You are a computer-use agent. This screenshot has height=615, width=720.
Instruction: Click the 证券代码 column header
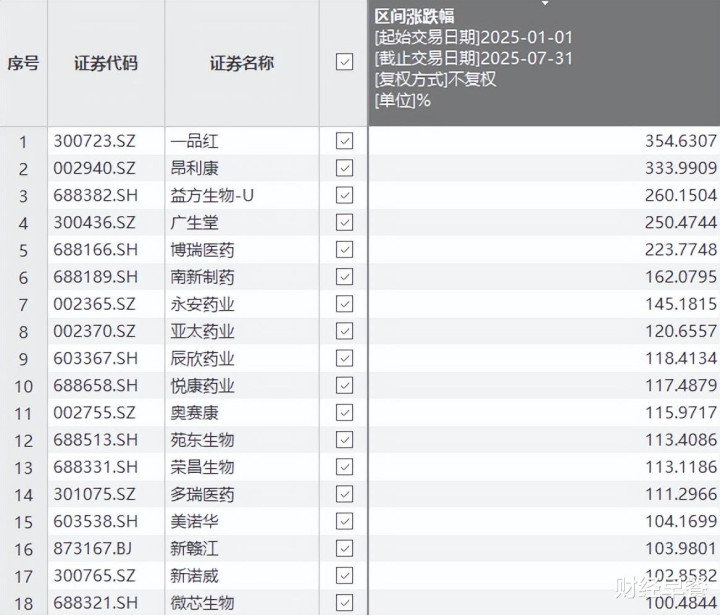[106, 63]
